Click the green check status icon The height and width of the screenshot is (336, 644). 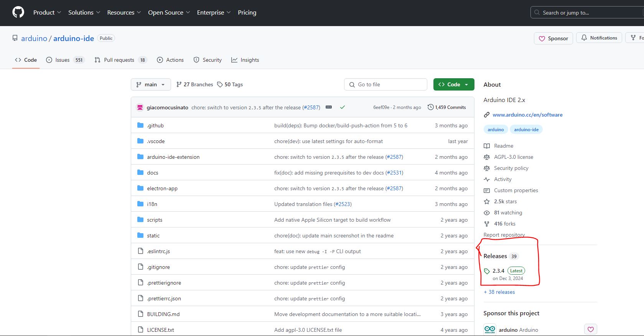click(x=343, y=107)
